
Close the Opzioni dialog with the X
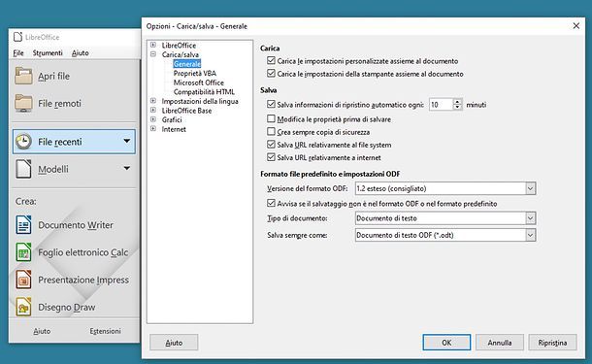pos(576,25)
